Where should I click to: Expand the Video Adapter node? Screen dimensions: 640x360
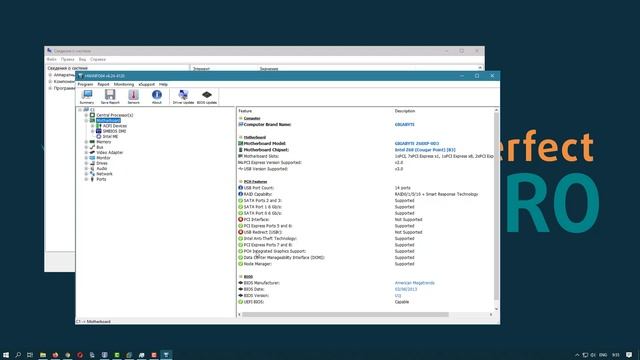(86, 152)
